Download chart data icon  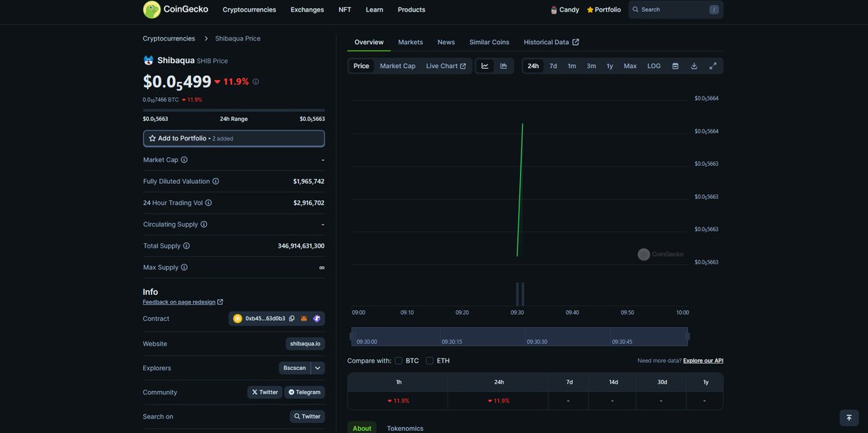coord(694,66)
